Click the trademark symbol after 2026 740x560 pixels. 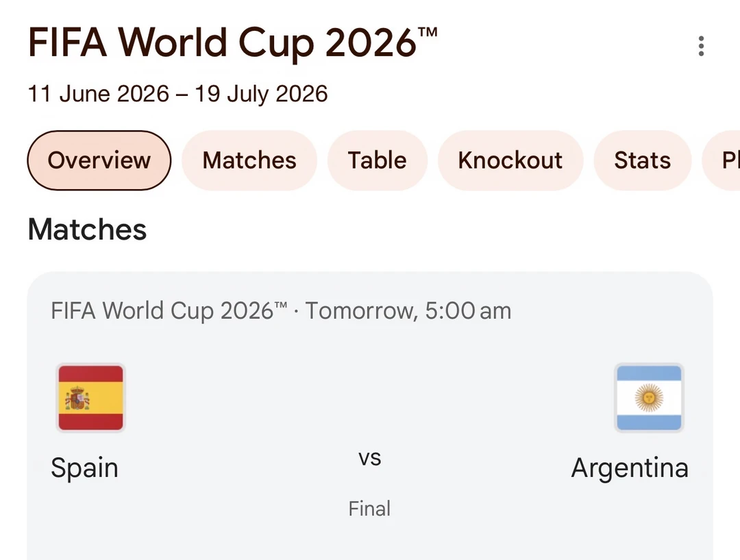click(x=428, y=32)
